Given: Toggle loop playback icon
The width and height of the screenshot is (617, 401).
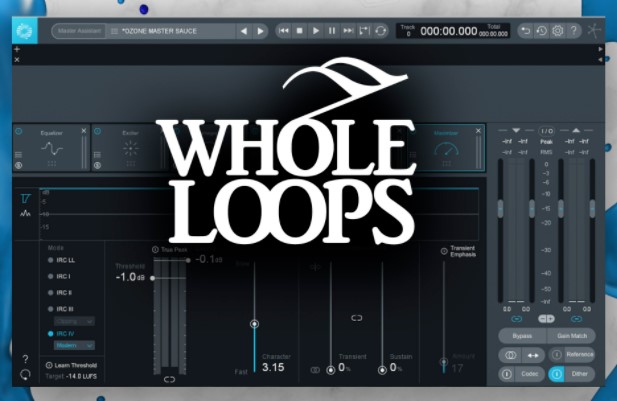Looking at the screenshot, I should (x=381, y=31).
